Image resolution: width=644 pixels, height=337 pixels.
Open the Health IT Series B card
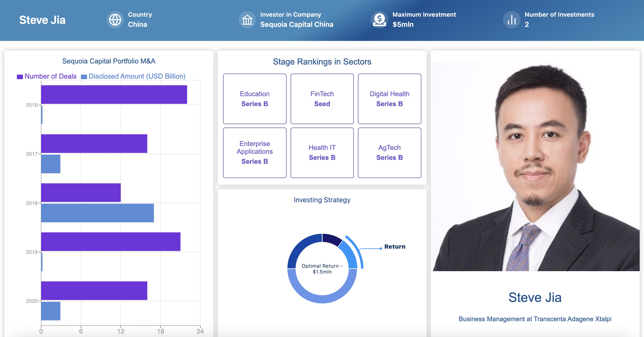[x=322, y=153]
